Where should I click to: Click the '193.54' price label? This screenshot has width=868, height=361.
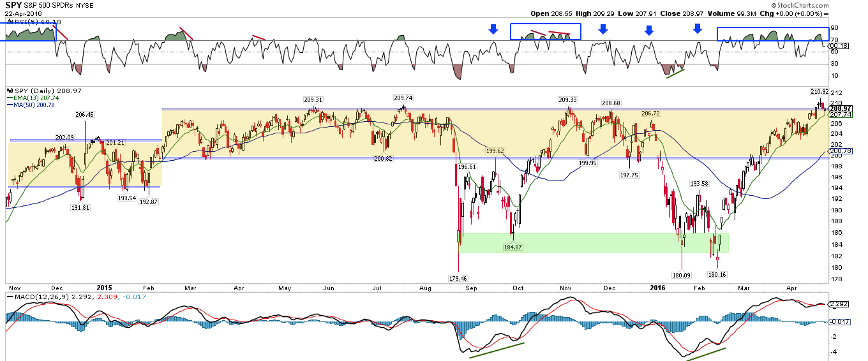coord(128,198)
